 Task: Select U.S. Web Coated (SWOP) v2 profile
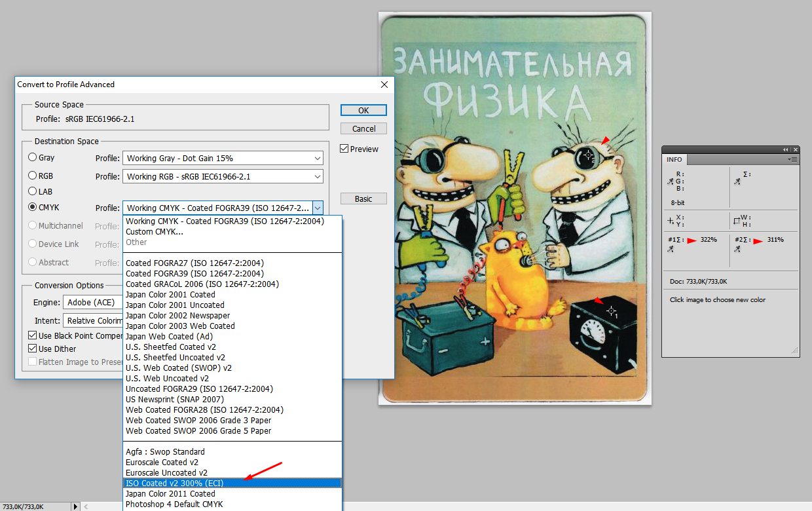pos(232,368)
